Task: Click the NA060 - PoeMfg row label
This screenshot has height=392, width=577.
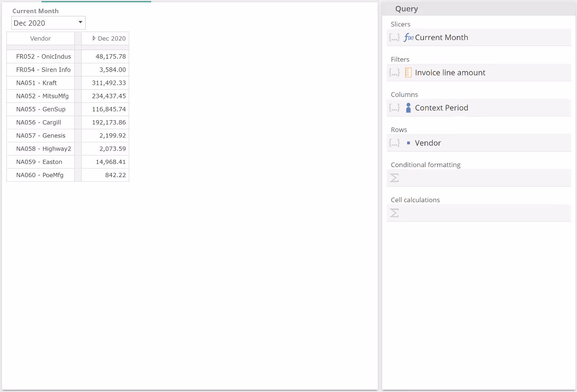Action: [40, 175]
